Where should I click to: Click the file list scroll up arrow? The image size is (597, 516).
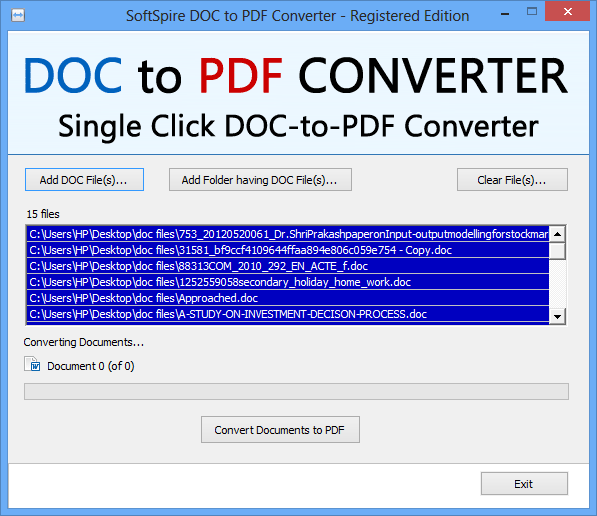point(558,234)
